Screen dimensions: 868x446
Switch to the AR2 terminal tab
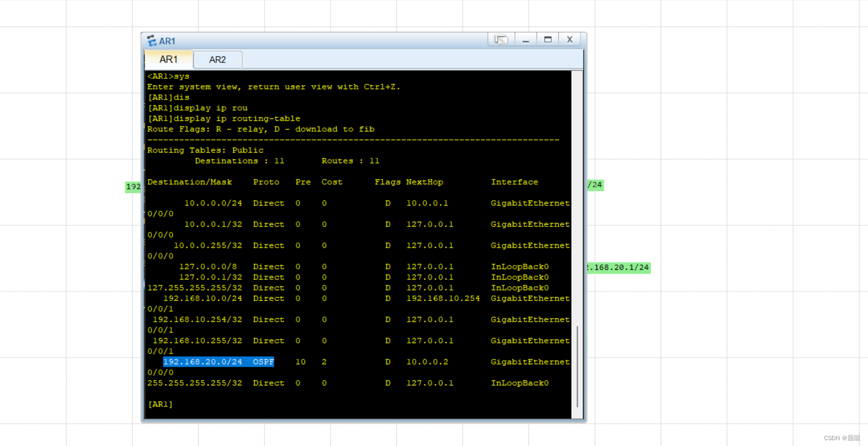217,60
